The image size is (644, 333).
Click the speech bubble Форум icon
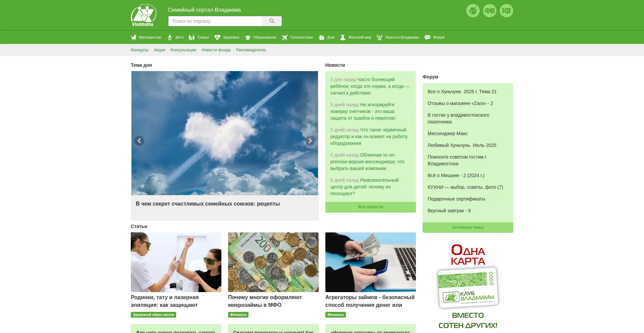click(x=427, y=38)
